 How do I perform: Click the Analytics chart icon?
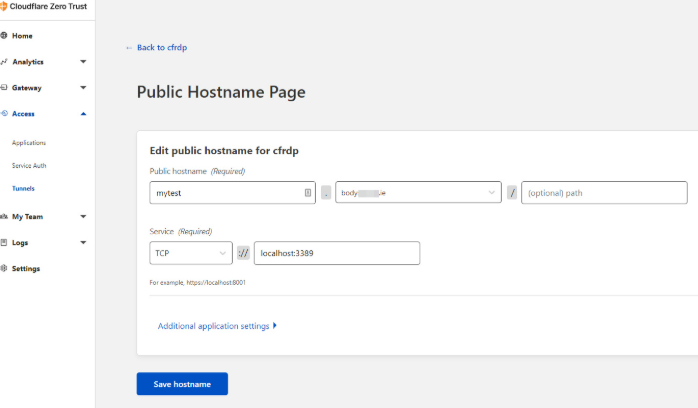click(4, 62)
